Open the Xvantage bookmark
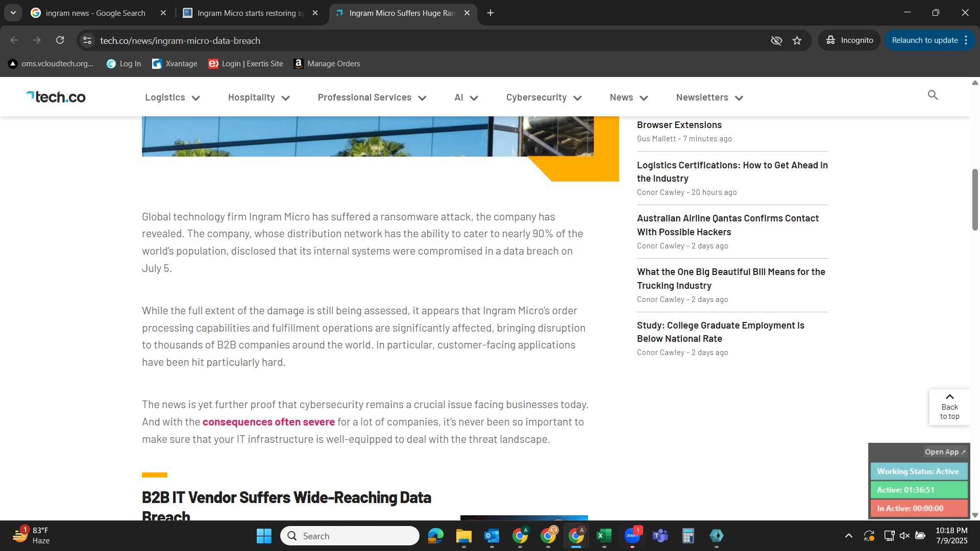 175,64
